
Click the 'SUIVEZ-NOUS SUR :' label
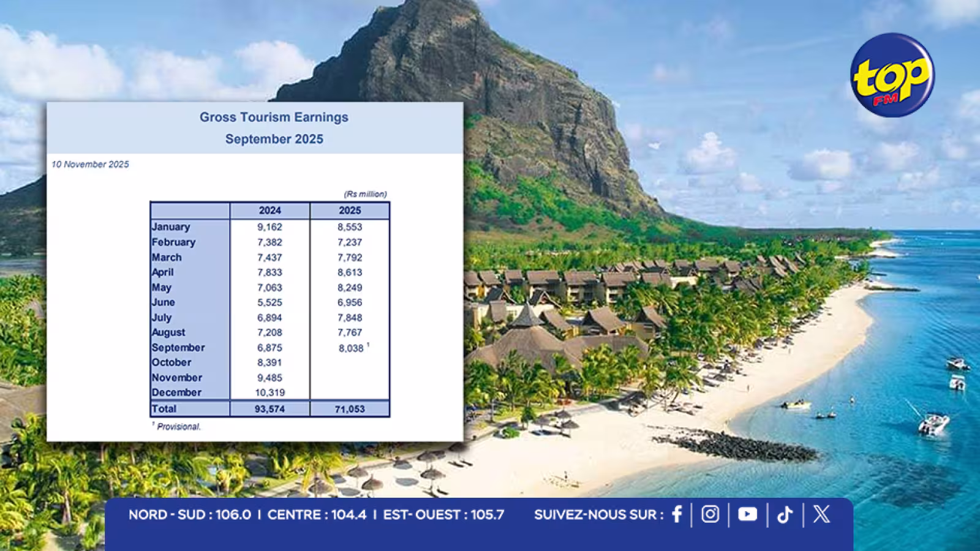tap(598, 514)
